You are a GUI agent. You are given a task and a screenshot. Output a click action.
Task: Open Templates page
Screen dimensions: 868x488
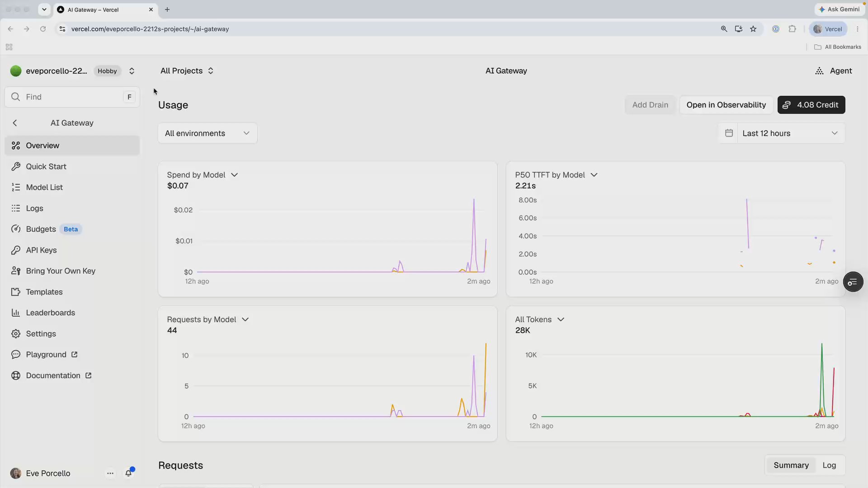coord(72,292)
